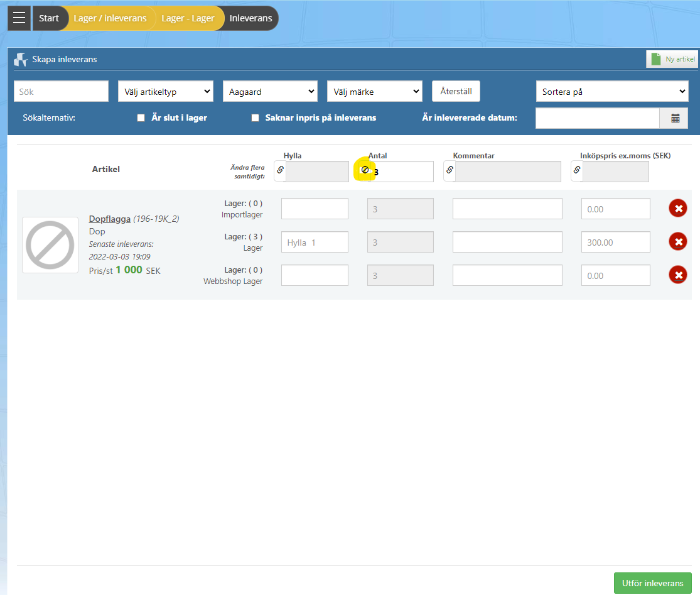This screenshot has width=700, height=595.
Task: Click the purchase price field for Importlager row
Action: coord(616,209)
